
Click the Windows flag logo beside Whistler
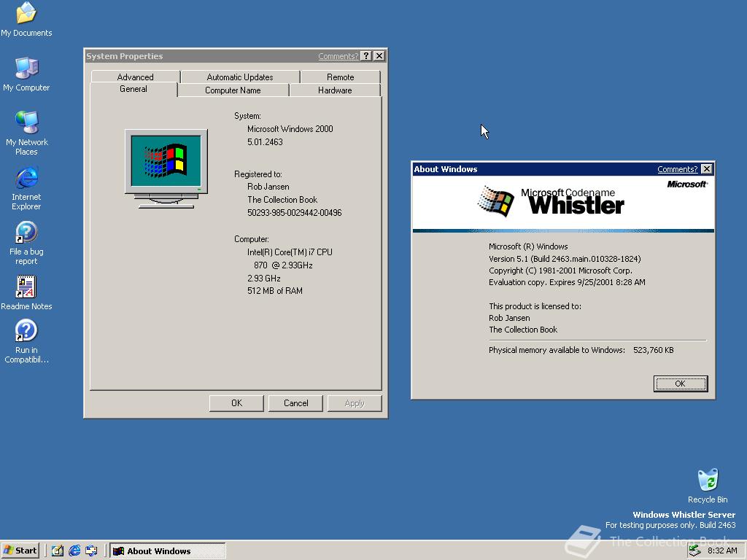pyautogui.click(x=495, y=201)
